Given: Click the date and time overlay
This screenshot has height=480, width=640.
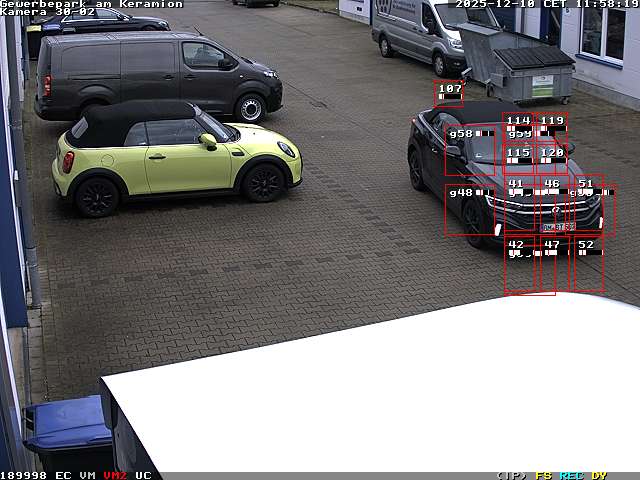Looking at the screenshot, I should (546, 4).
